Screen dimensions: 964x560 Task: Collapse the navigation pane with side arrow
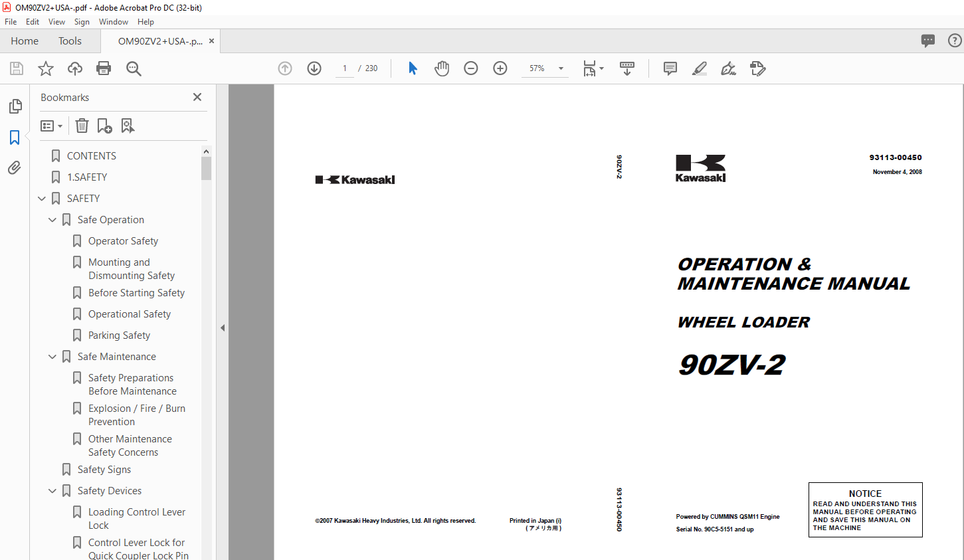pyautogui.click(x=223, y=327)
